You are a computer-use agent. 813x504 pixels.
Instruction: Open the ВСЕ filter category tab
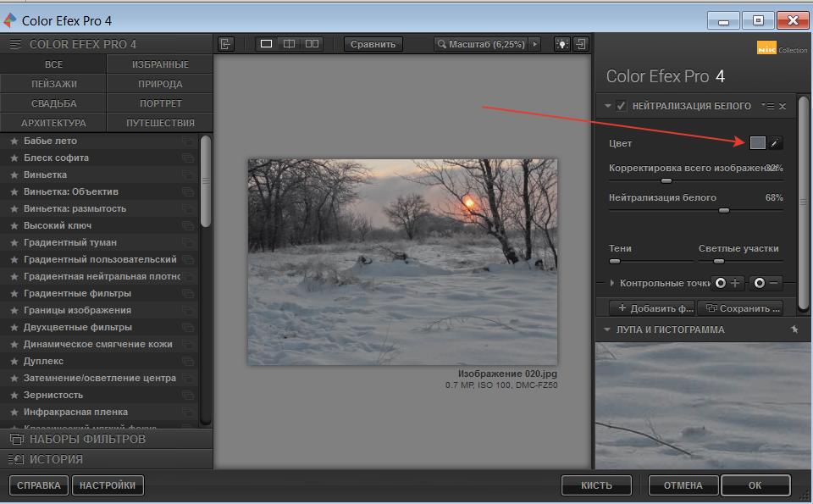click(53, 64)
